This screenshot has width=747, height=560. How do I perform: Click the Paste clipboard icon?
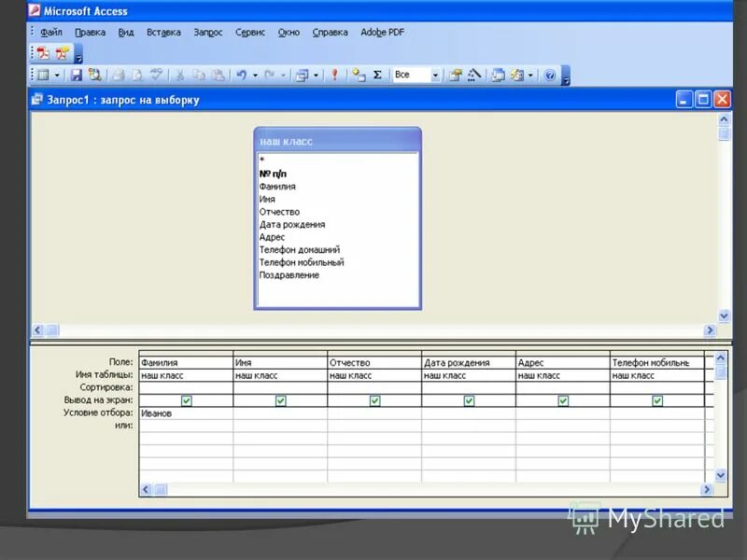coord(218,75)
